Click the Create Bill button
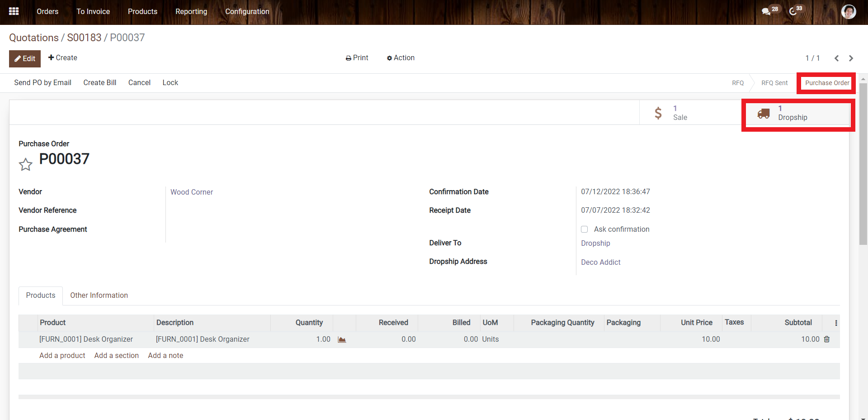This screenshot has width=868, height=420. click(x=100, y=83)
